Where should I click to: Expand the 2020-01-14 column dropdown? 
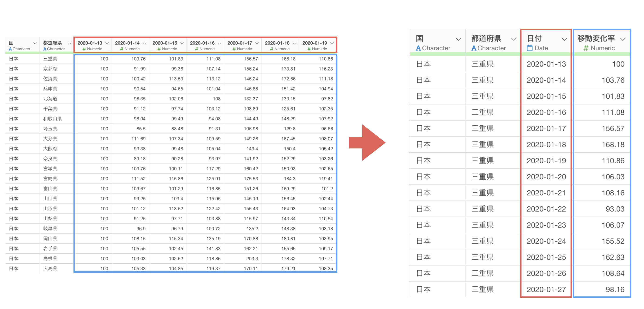[x=145, y=43]
